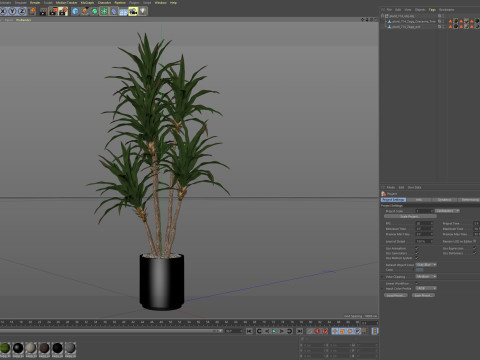Open Edit Render Settings icon

[x=63, y=11]
